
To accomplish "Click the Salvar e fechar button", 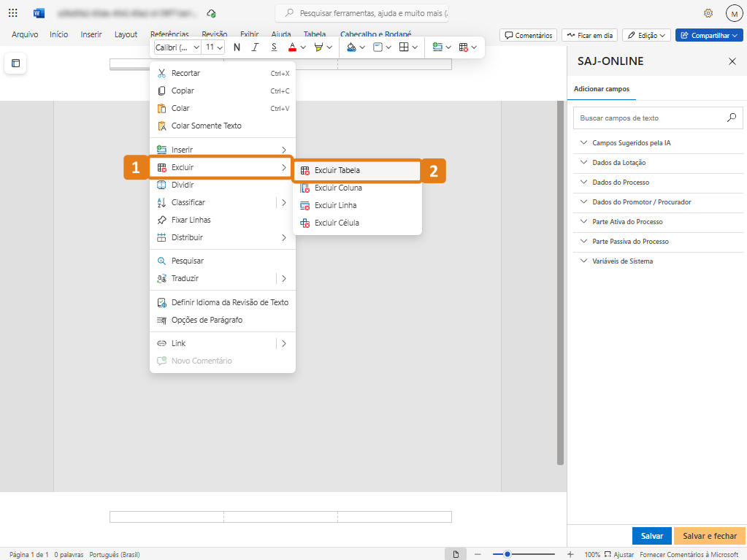I will tap(710, 536).
